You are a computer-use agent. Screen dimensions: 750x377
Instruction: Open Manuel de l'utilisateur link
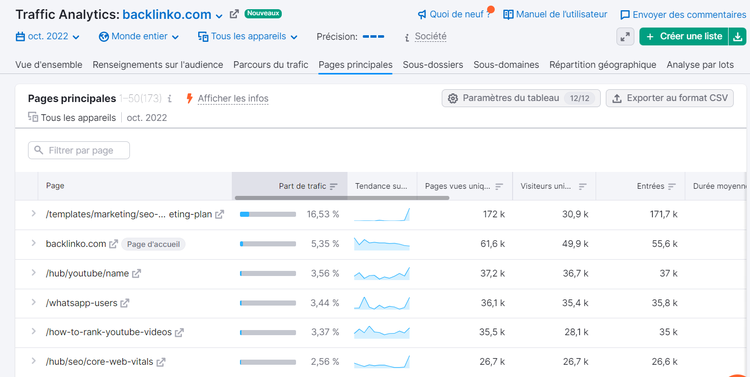coord(562,14)
